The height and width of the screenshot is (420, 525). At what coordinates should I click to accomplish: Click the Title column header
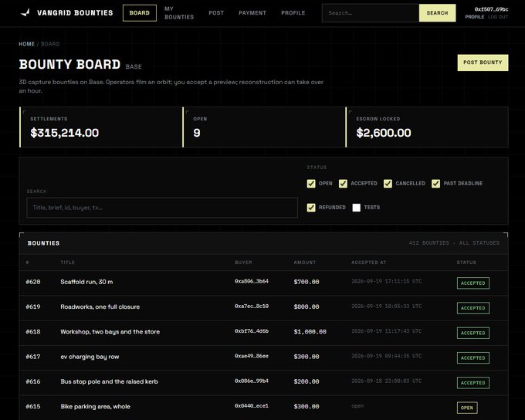[x=68, y=262]
